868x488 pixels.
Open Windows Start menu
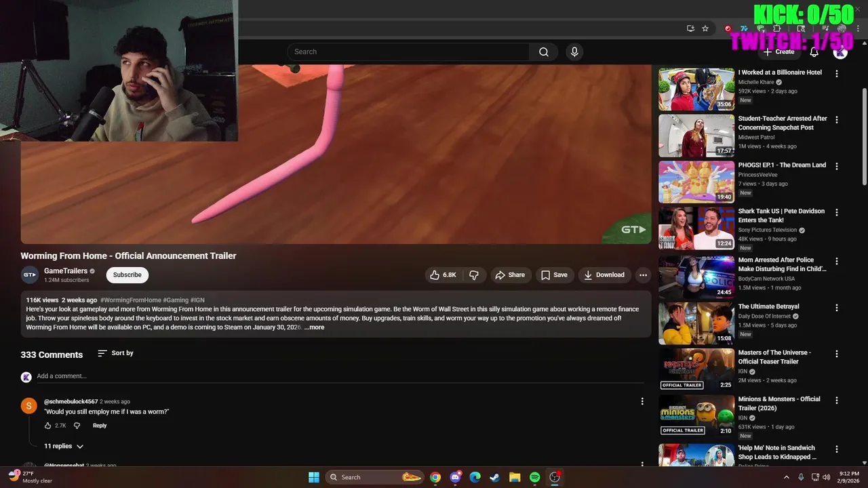click(313, 477)
